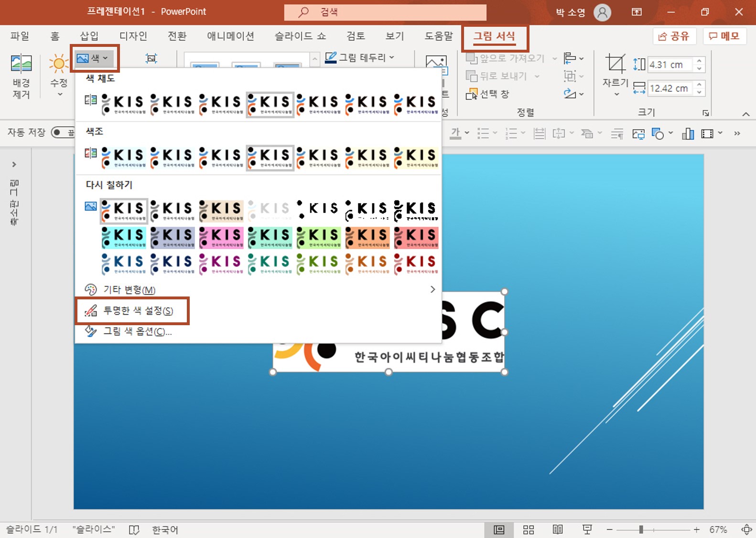Image resolution: width=756 pixels, height=538 pixels.
Task: Open the Animations (애니메이션) tab
Action: tap(230, 36)
